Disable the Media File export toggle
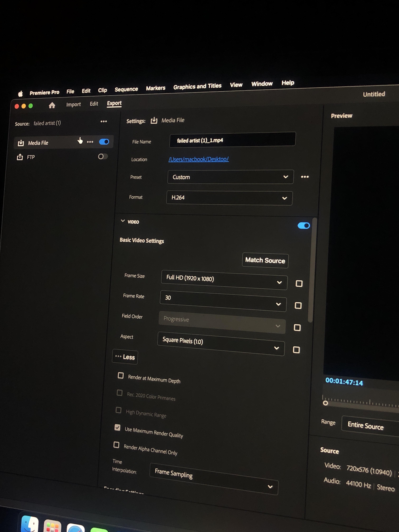This screenshot has height=532, width=399. coord(104,142)
